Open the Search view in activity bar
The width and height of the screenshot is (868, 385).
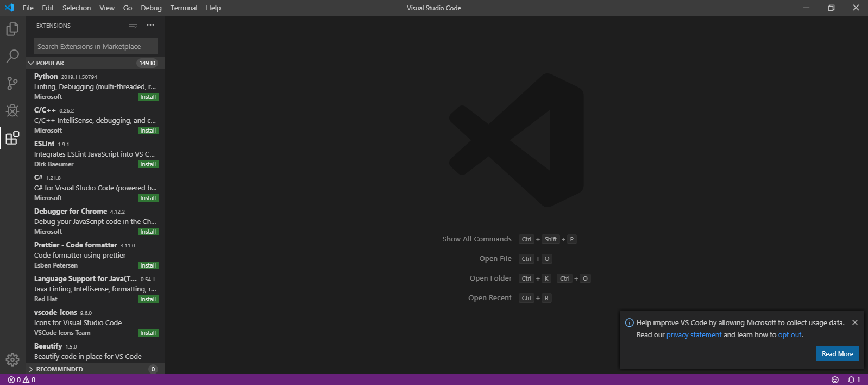click(12, 56)
